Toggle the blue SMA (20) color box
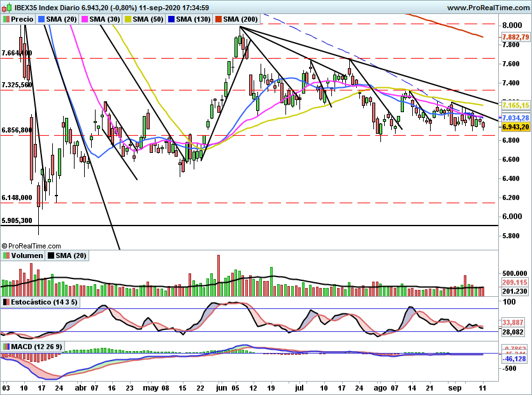This screenshot has height=395, width=532. coord(42,19)
